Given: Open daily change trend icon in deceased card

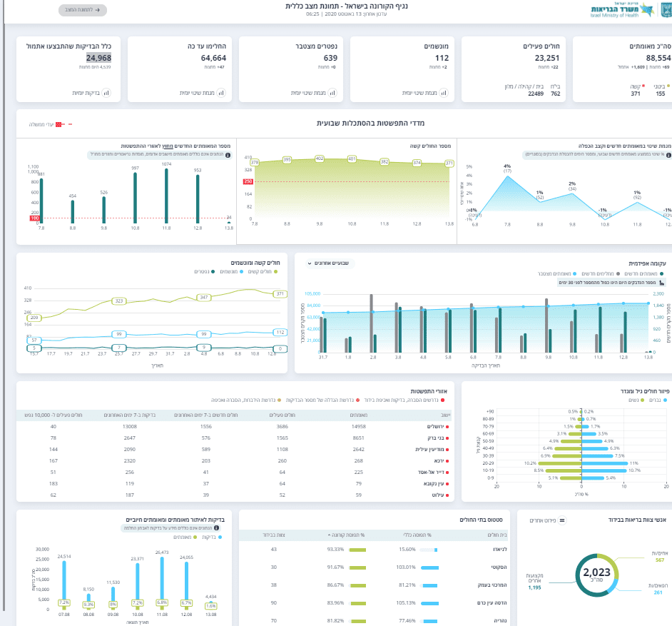Looking at the screenshot, I should tap(332, 93).
